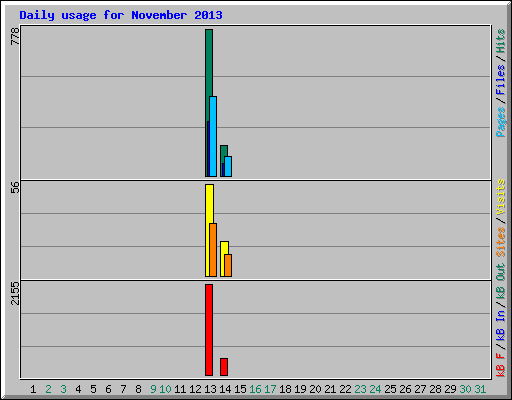Click day 2 on the x-axis

48,389
